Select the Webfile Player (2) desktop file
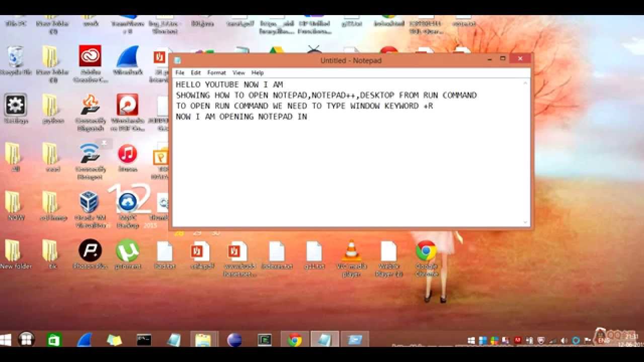The image size is (644, 362). point(389,258)
